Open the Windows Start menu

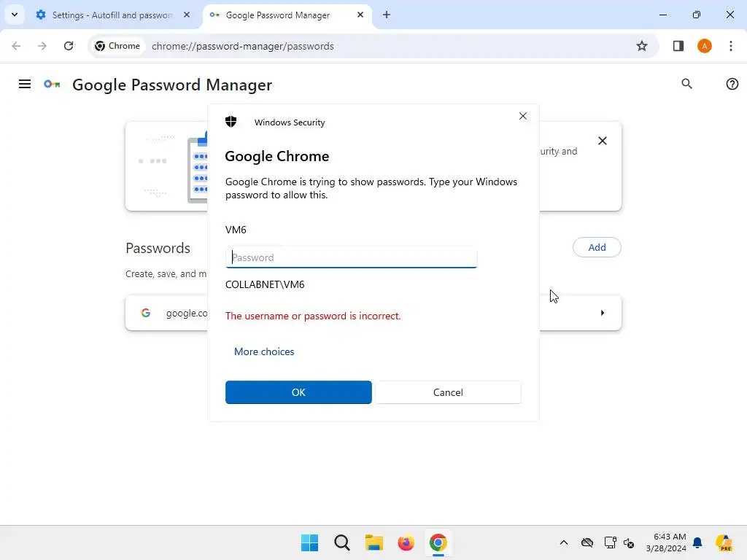click(309, 542)
